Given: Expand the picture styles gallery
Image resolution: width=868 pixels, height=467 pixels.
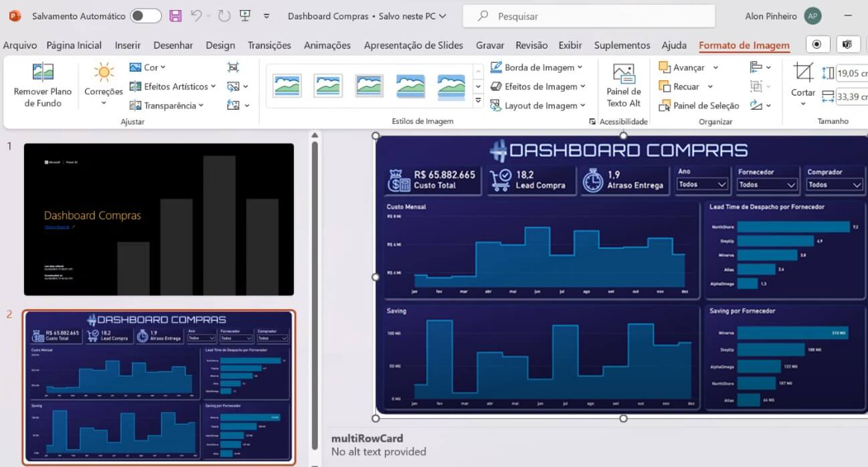Looking at the screenshot, I should click(478, 100).
